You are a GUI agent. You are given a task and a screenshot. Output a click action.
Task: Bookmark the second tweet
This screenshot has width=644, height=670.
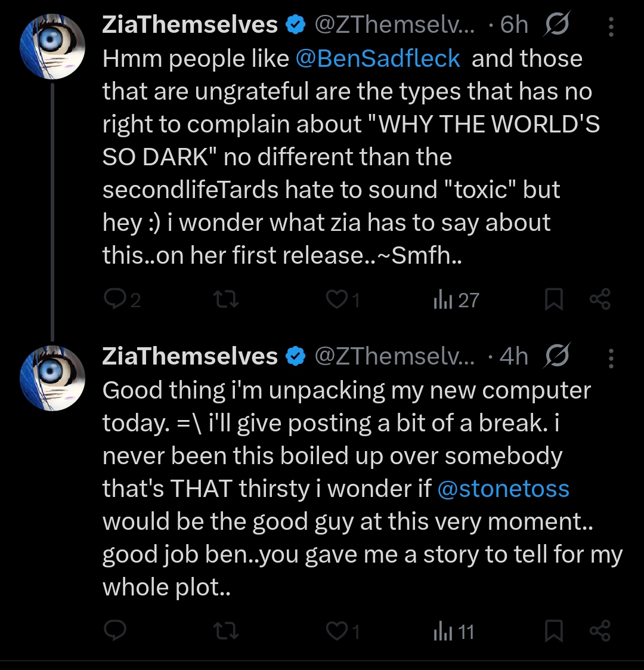(x=554, y=631)
